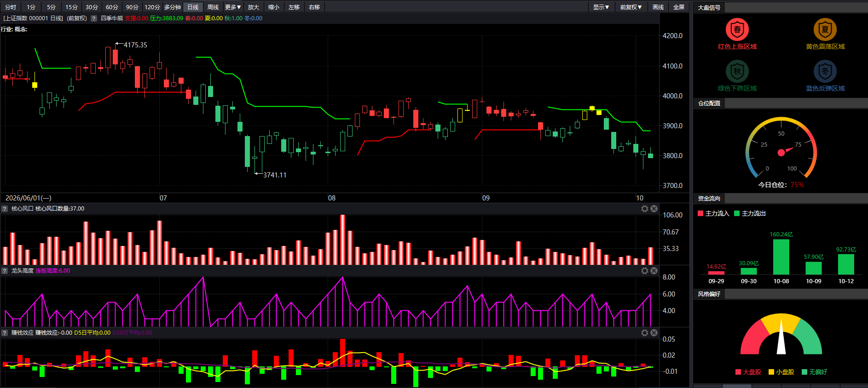Open settings gear for 龙头高度 indicator
This screenshot has height=388, width=868.
click(x=645, y=271)
